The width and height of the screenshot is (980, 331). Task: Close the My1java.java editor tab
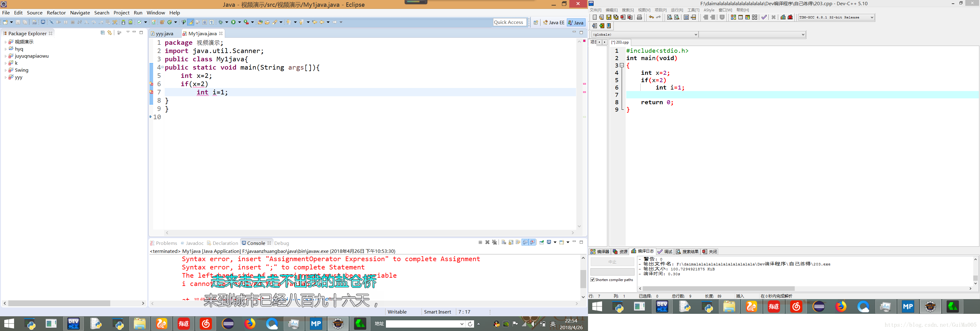coord(221,33)
